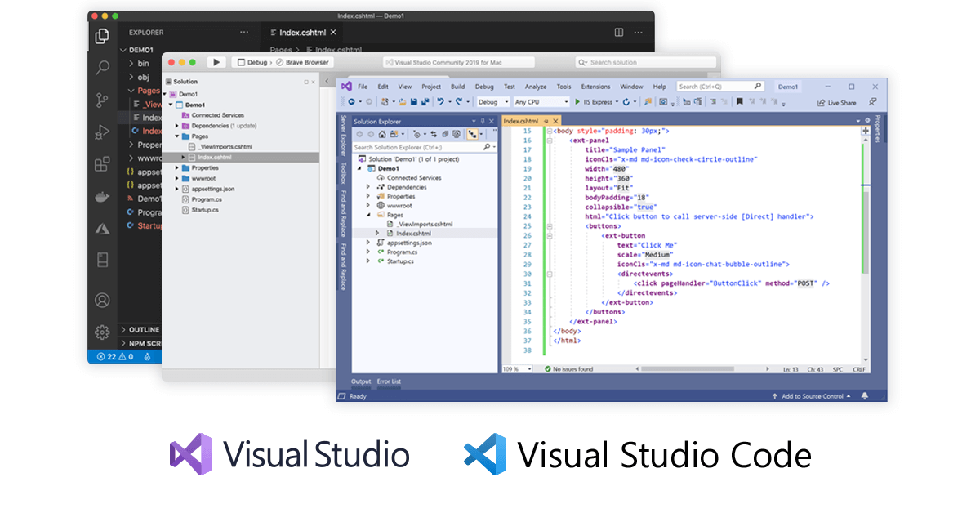The height and width of the screenshot is (513, 980).
Task: Close Index.cshtml tab in VS Code
Action: point(333,33)
